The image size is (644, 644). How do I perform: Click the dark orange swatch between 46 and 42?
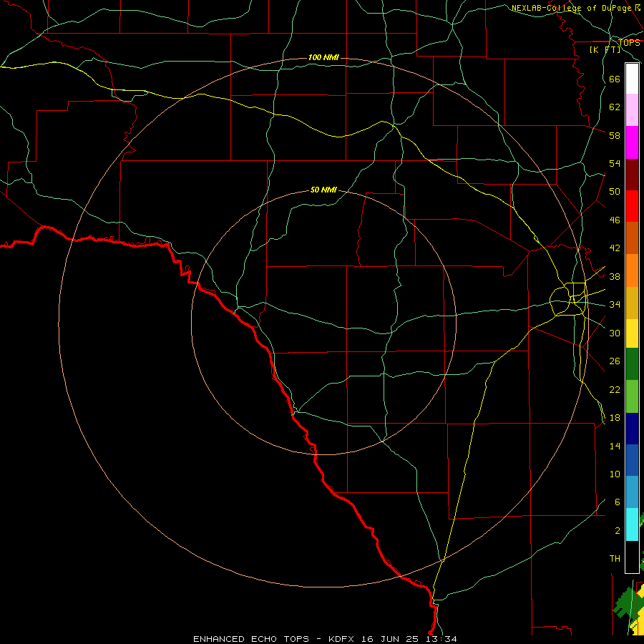632,238
